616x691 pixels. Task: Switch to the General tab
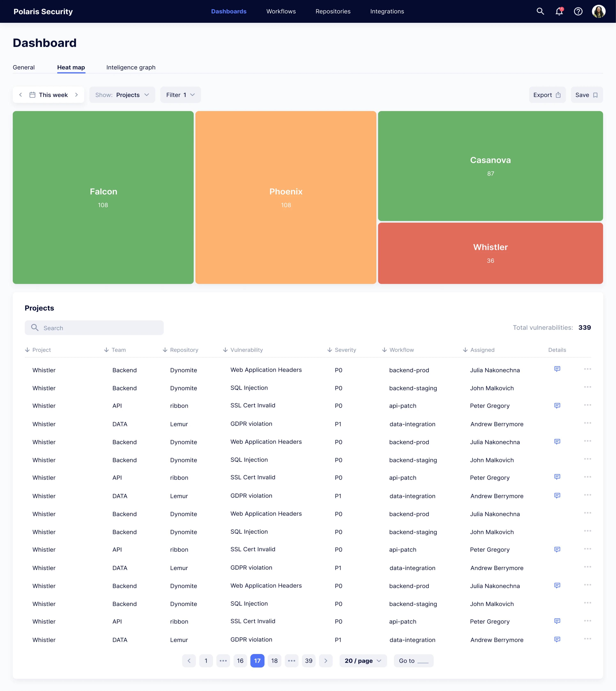[24, 67]
